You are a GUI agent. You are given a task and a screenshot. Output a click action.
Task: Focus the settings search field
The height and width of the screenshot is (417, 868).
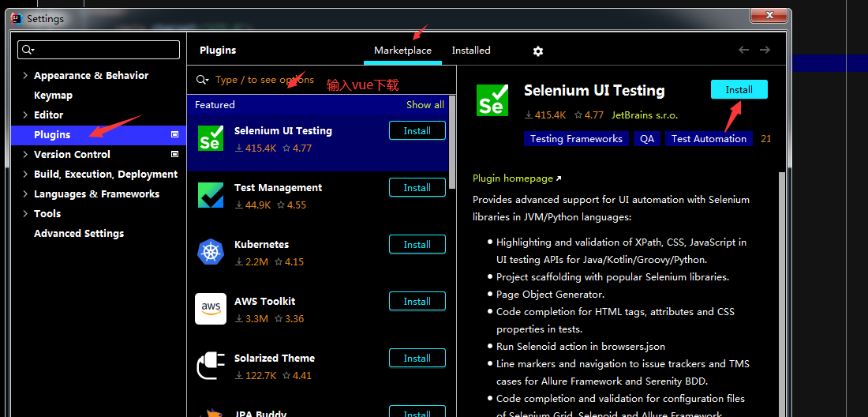[x=99, y=50]
